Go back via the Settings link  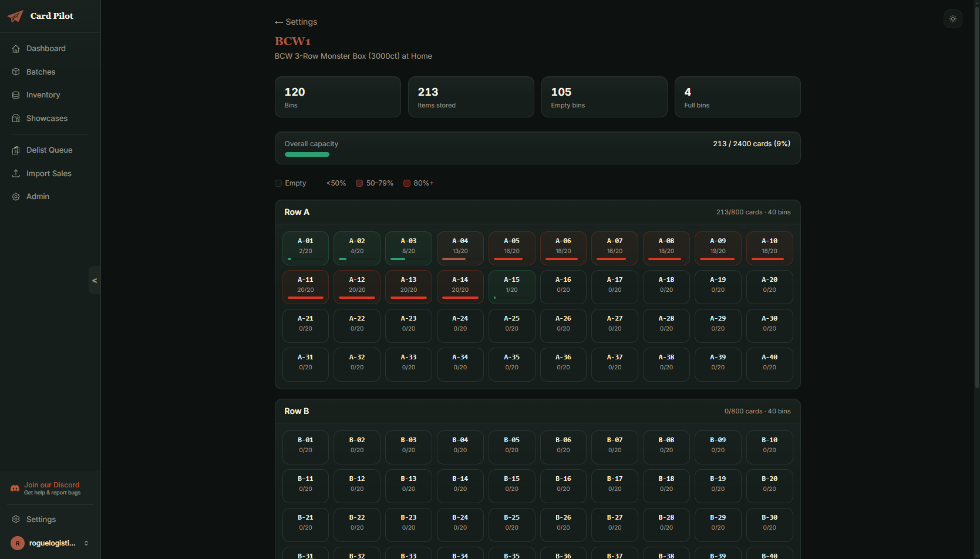(x=296, y=22)
